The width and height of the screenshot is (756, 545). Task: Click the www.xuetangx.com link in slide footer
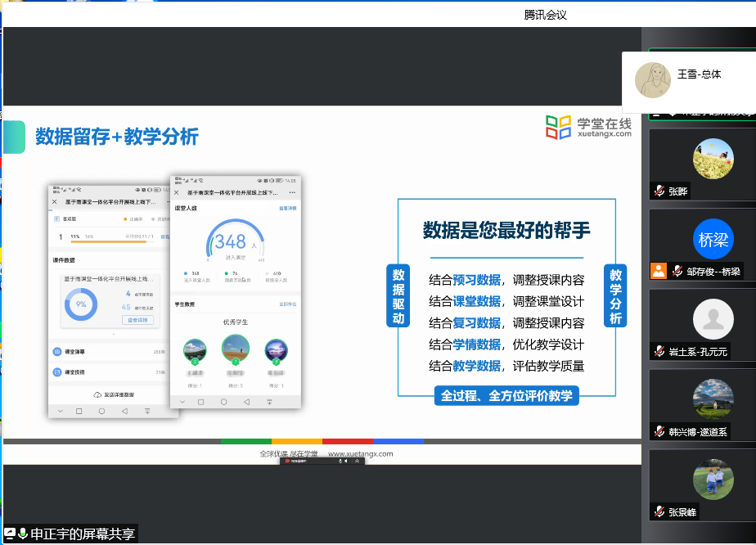tap(360, 453)
